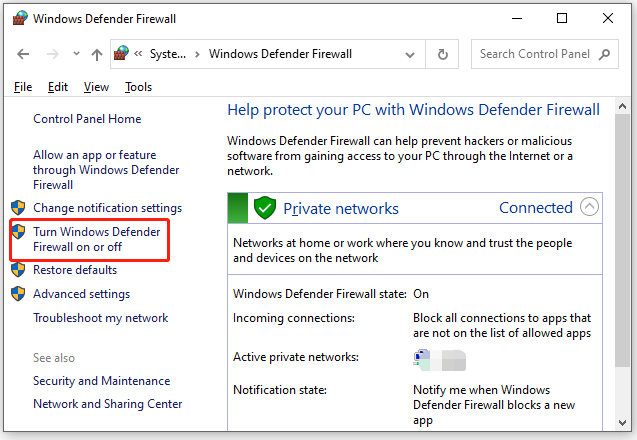Screen dimensions: 637x440
Task: Click the shield icon beside Advanced settings
Action: (x=18, y=294)
